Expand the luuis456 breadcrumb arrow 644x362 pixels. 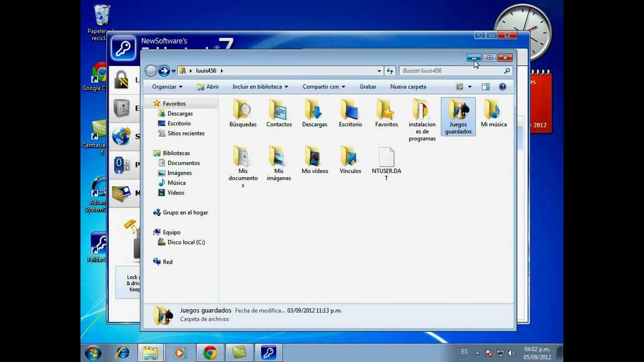(221, 71)
